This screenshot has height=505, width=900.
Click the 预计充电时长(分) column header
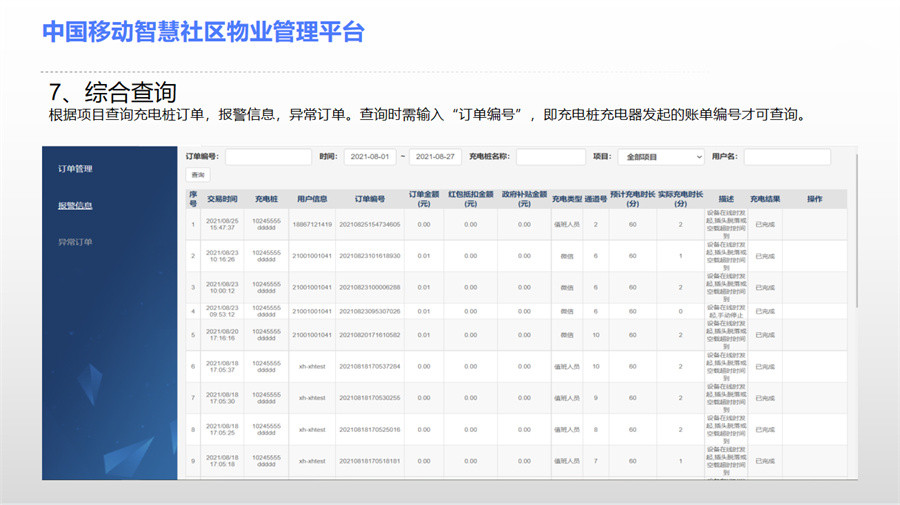coord(633,199)
